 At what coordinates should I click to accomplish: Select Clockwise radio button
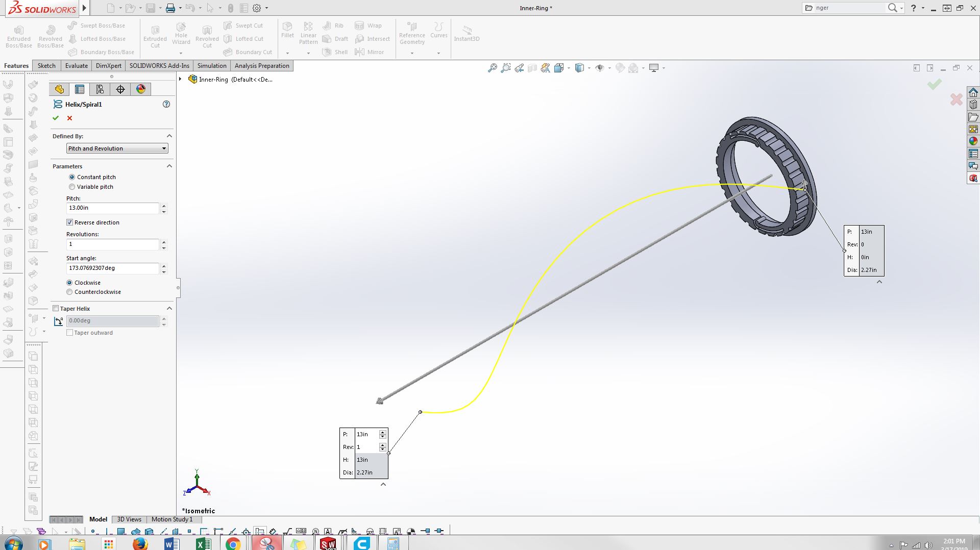coord(69,283)
